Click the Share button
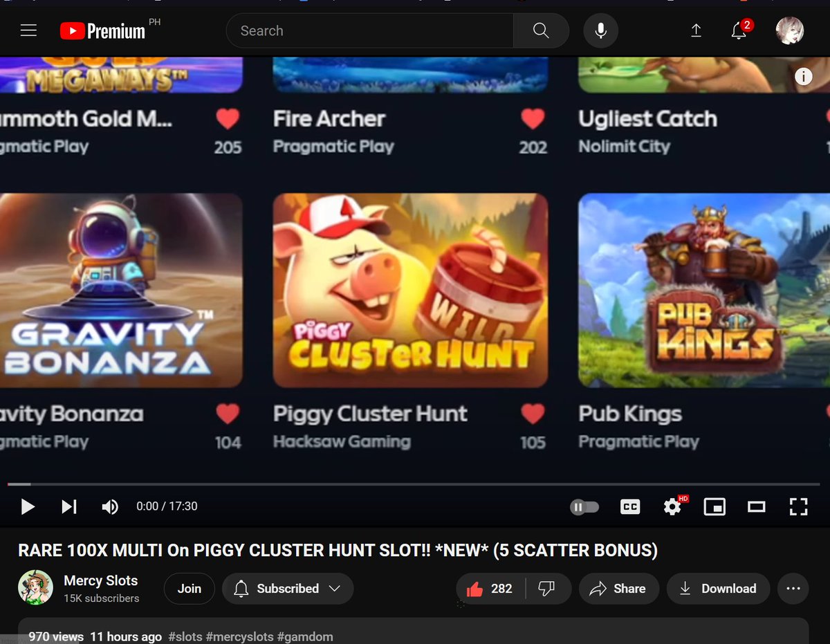The height and width of the screenshot is (644, 830). tap(618, 589)
